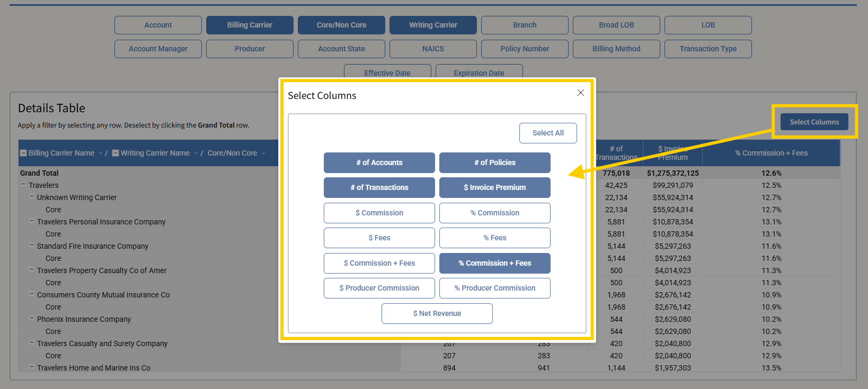Viewport: 868px width, 389px height.
Task: Enable the % Commission column
Action: pyautogui.click(x=495, y=213)
